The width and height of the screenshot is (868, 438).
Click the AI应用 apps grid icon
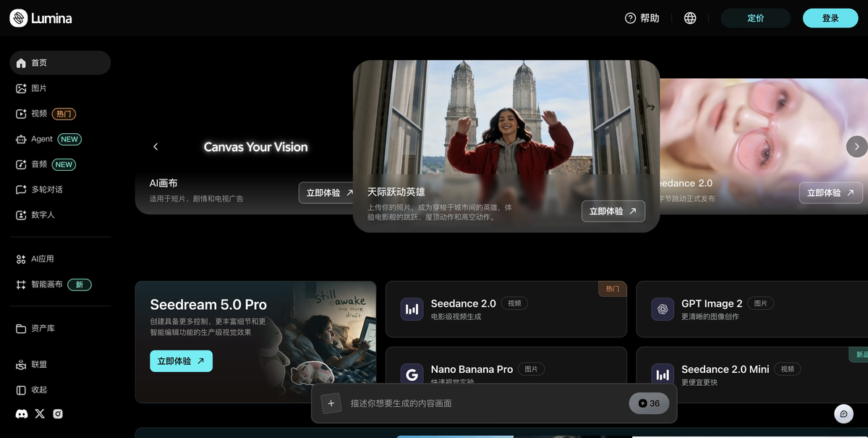pyautogui.click(x=21, y=259)
